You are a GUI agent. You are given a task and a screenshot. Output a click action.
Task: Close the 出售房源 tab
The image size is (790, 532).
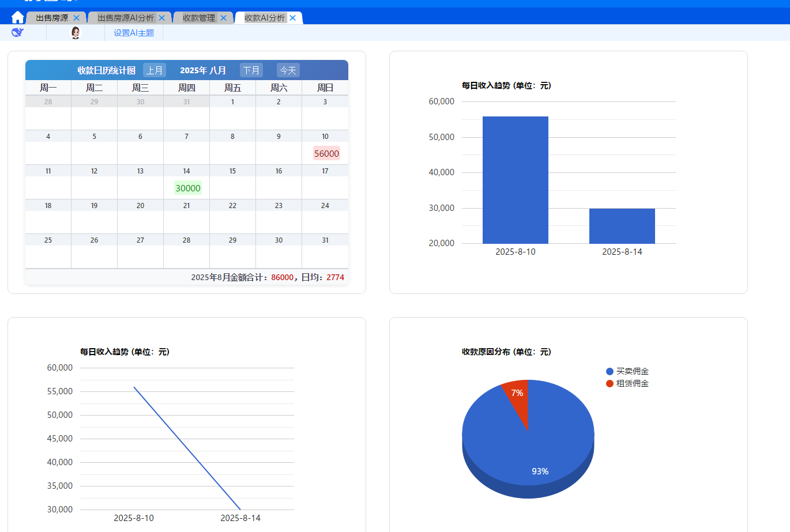tap(77, 18)
